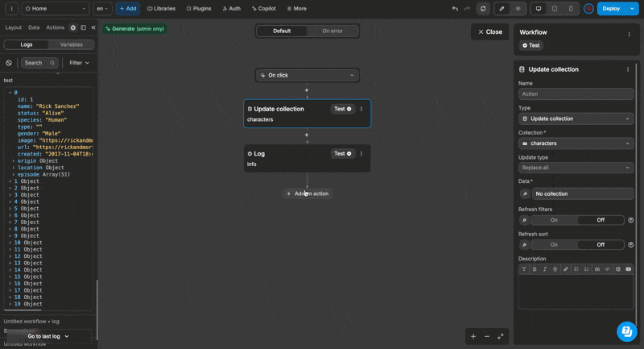Open the three-dot main menu at top left

[x=11, y=9]
